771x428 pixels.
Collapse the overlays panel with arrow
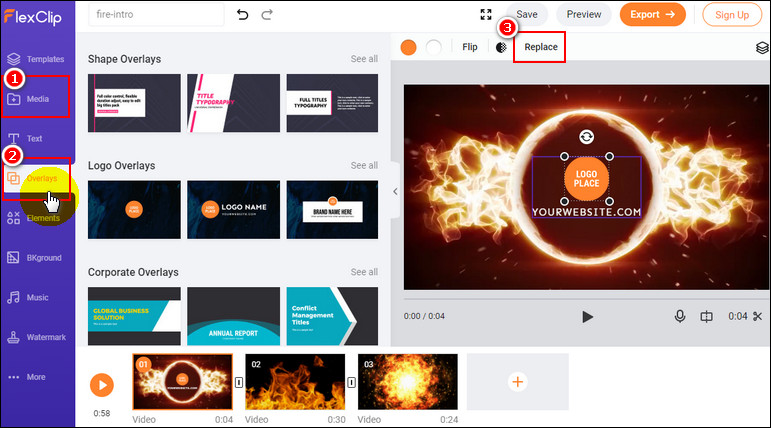point(395,191)
